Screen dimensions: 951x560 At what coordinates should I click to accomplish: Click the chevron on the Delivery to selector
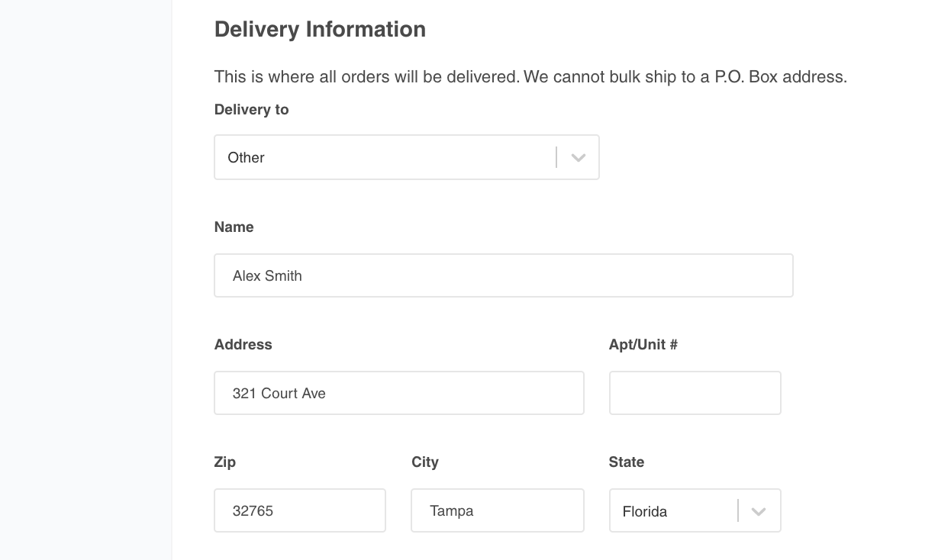coord(578,156)
